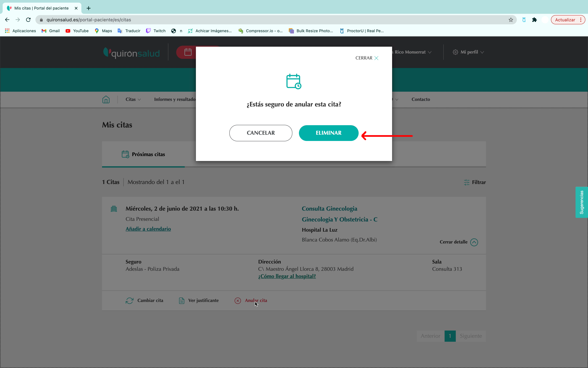The width and height of the screenshot is (588, 368).
Task: Click the Anterior pagination button
Action: click(430, 336)
